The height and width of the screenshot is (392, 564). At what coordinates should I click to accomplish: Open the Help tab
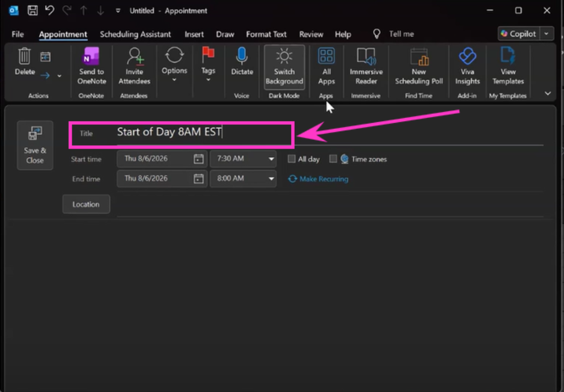[x=343, y=34]
